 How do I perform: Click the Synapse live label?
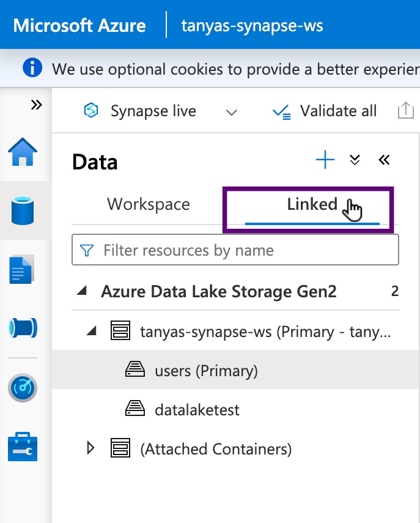point(153,111)
